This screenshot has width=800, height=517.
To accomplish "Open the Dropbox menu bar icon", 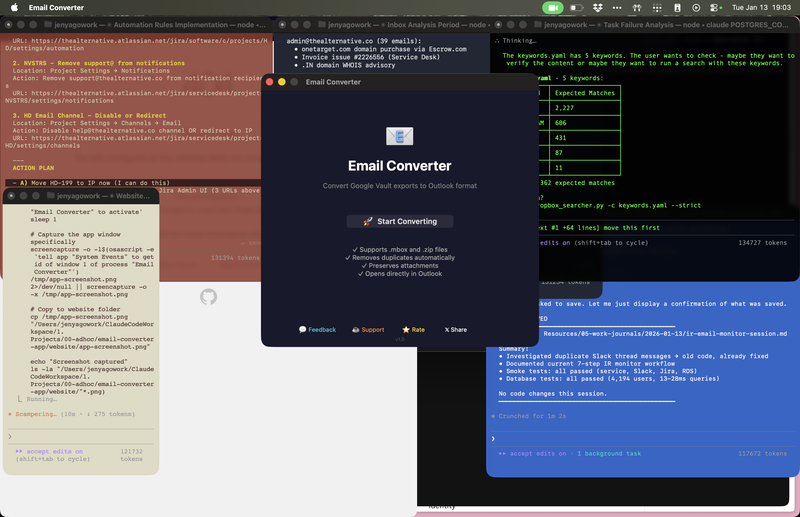I will pyautogui.click(x=597, y=8).
